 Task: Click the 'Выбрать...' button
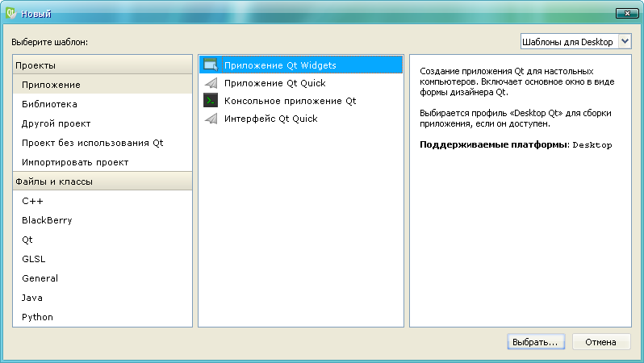pos(536,342)
